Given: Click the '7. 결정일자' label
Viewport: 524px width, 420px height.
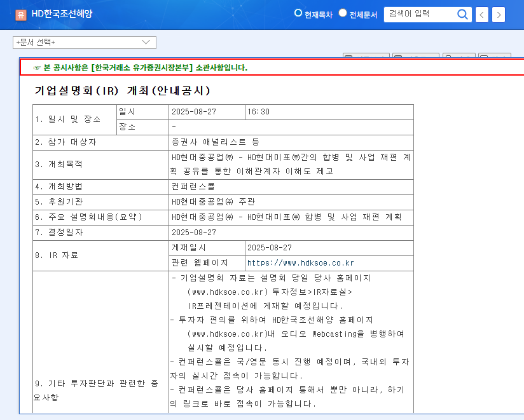Looking at the screenshot, I should pos(59,233).
